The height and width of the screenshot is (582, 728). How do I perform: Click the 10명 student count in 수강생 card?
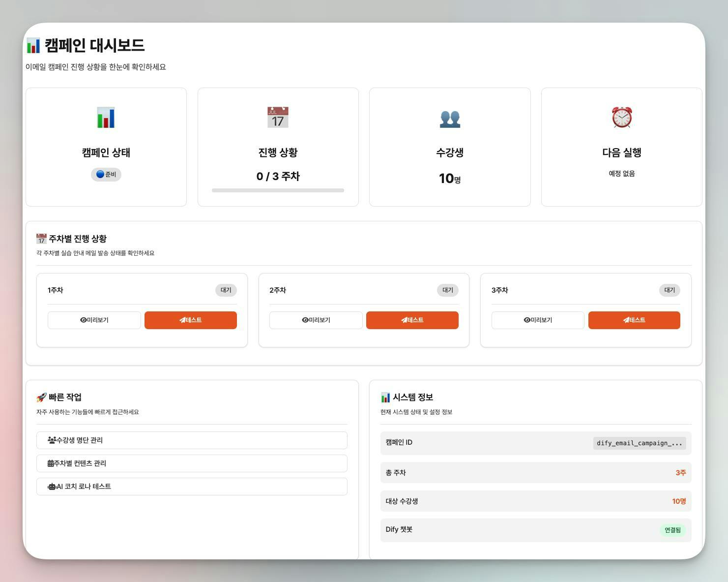coord(450,179)
